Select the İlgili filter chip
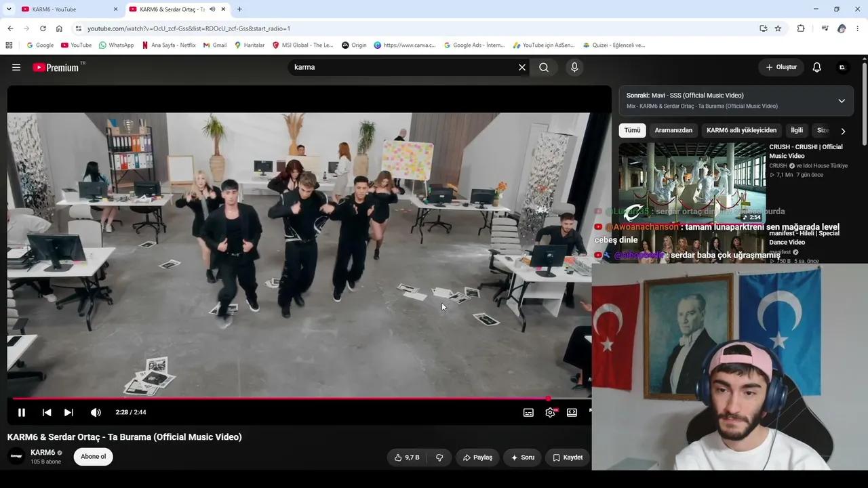This screenshot has width=868, height=488. point(797,130)
